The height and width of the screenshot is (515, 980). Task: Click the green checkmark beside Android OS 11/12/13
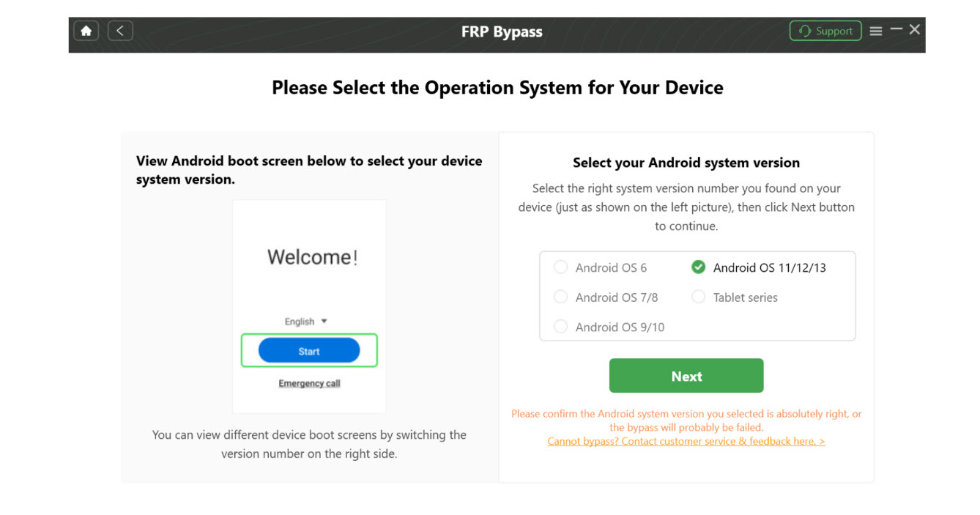click(x=699, y=267)
